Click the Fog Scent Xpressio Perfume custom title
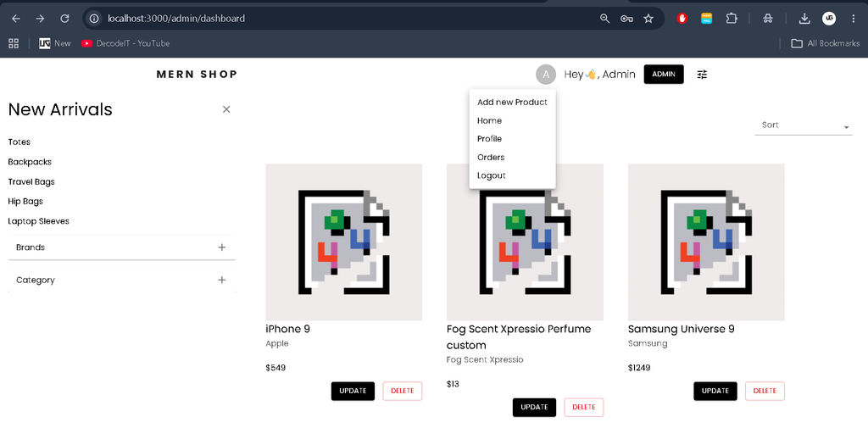This screenshot has width=868, height=428. (519, 336)
